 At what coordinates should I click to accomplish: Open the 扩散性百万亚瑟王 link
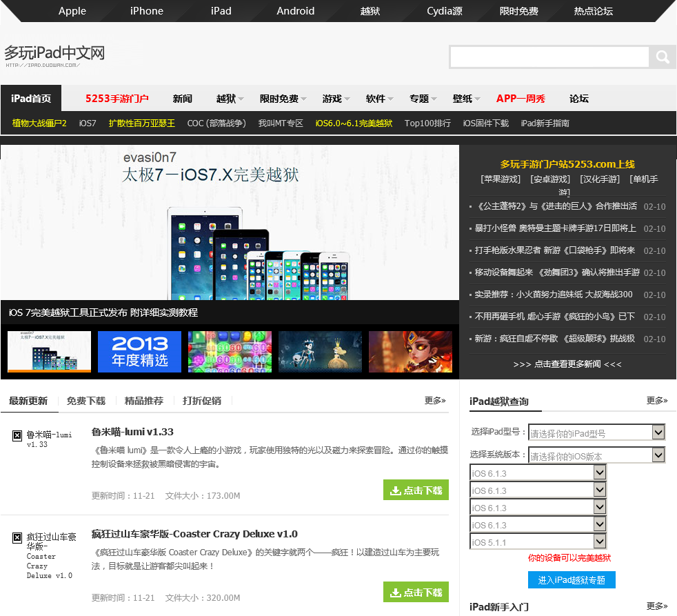click(x=141, y=123)
